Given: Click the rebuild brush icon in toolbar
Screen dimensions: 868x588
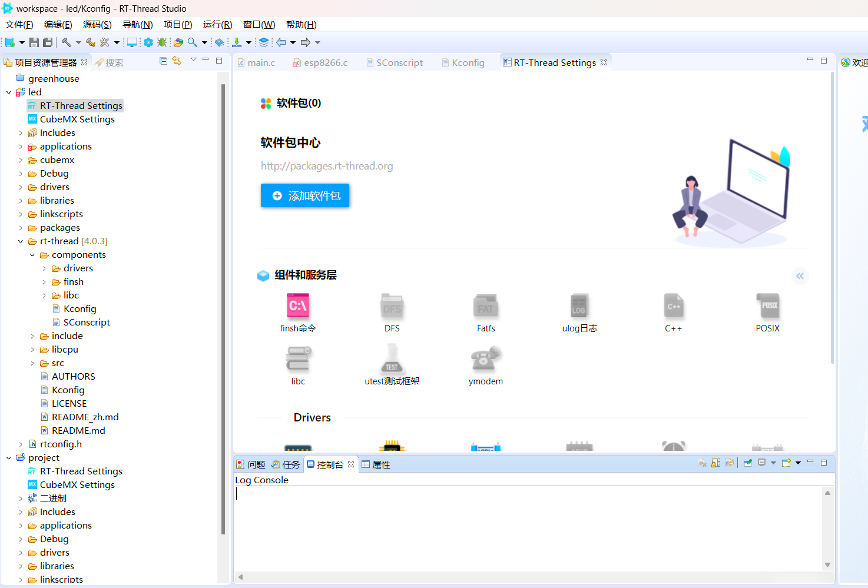Looking at the screenshot, I should (x=91, y=42).
